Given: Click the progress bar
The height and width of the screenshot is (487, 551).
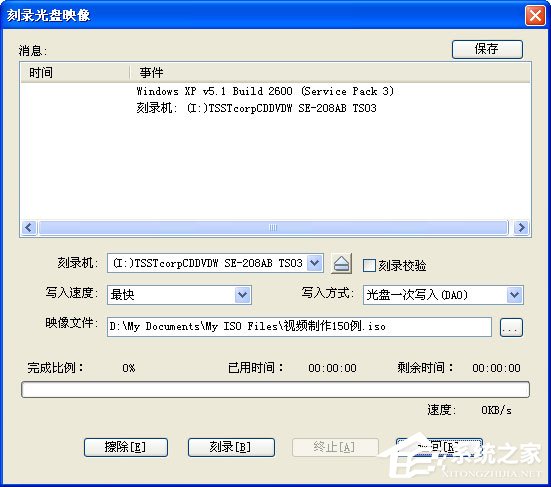Looking at the screenshot, I should point(275,390).
